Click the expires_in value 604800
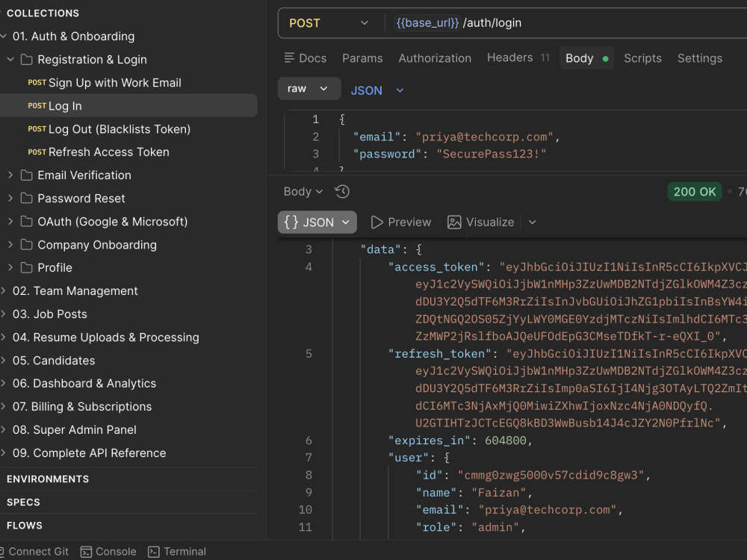747x560 pixels. point(506,441)
